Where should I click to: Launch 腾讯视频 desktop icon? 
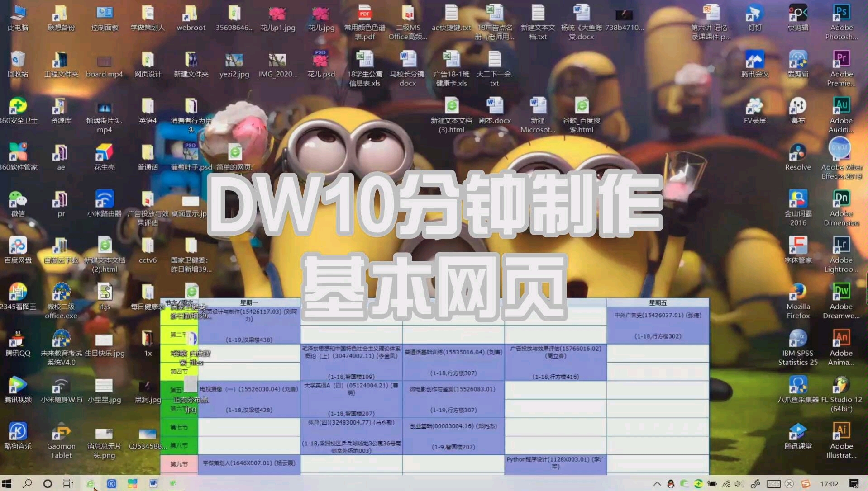pos(18,390)
